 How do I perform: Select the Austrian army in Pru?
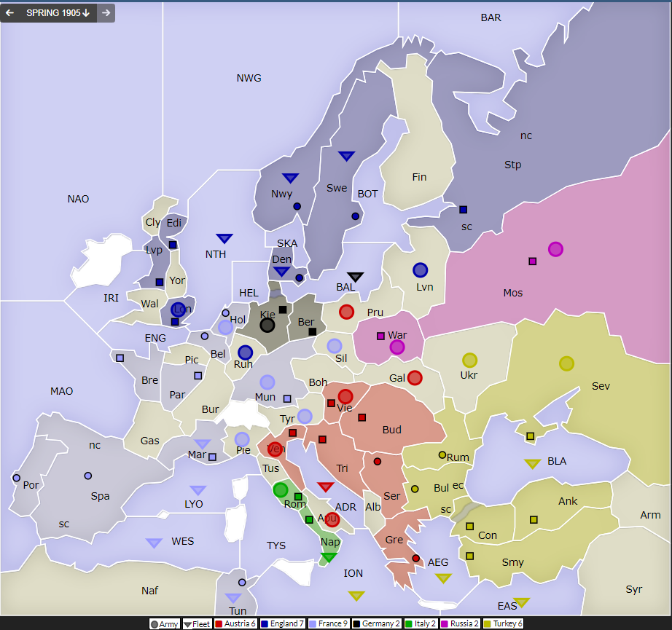(346, 312)
